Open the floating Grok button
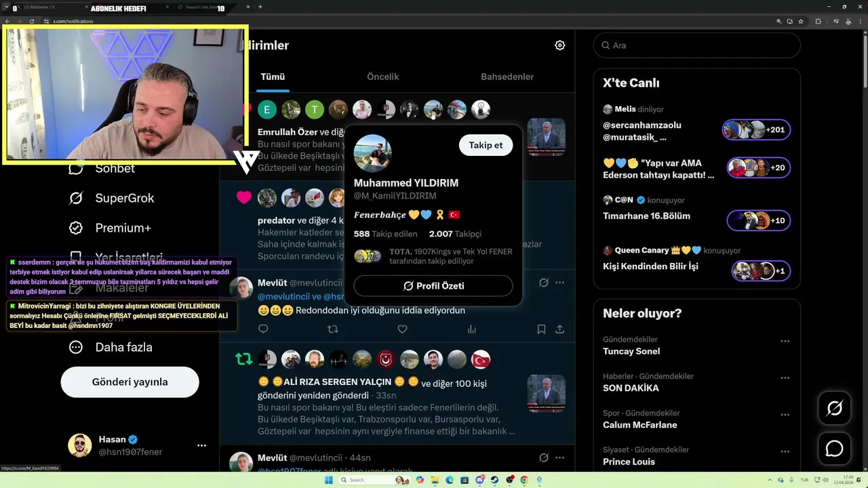This screenshot has height=488, width=868. (x=834, y=408)
